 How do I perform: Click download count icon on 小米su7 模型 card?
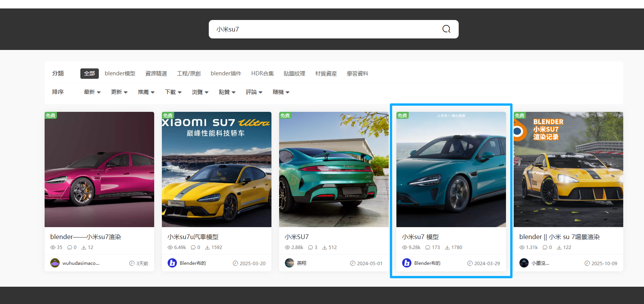pos(447,248)
